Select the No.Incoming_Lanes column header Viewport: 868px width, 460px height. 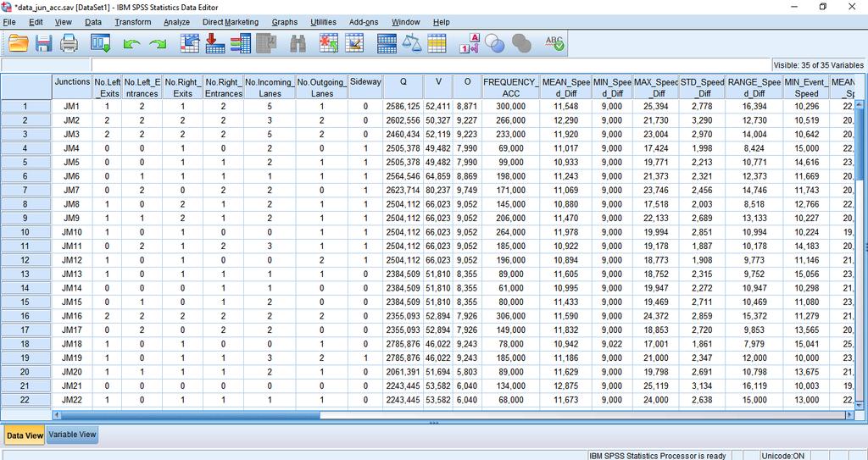270,87
